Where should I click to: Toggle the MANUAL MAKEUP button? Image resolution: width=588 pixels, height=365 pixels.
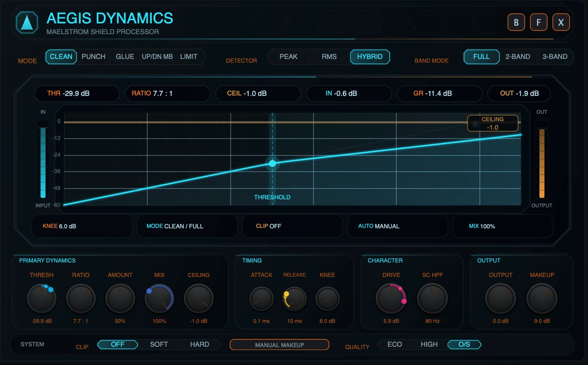pos(280,345)
